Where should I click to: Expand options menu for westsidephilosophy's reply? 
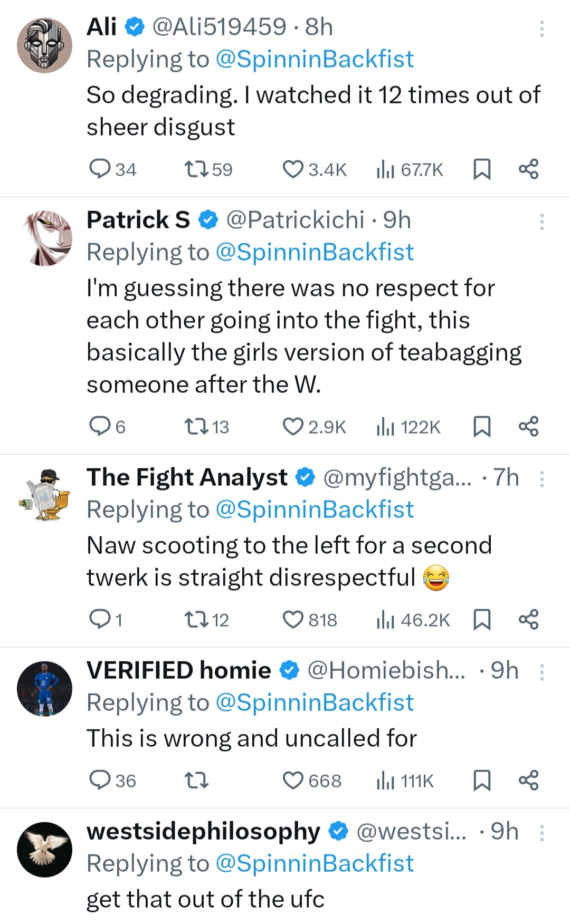coord(541,833)
